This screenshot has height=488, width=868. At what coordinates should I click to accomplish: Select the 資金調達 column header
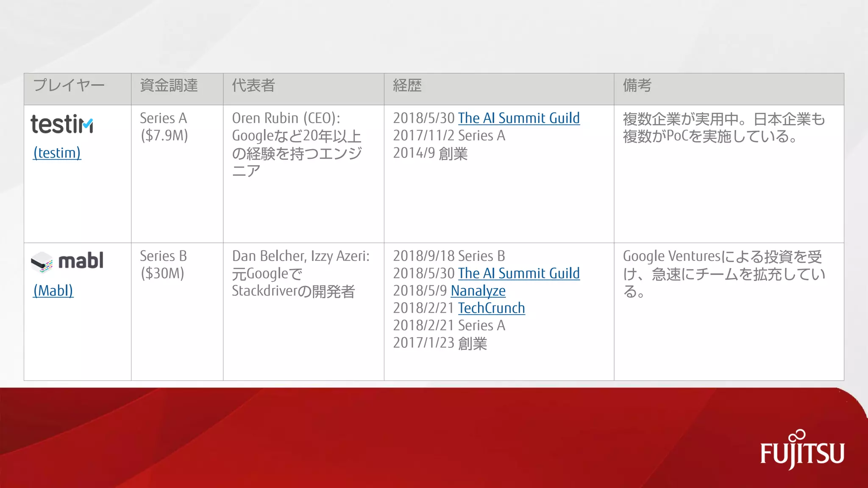177,89
